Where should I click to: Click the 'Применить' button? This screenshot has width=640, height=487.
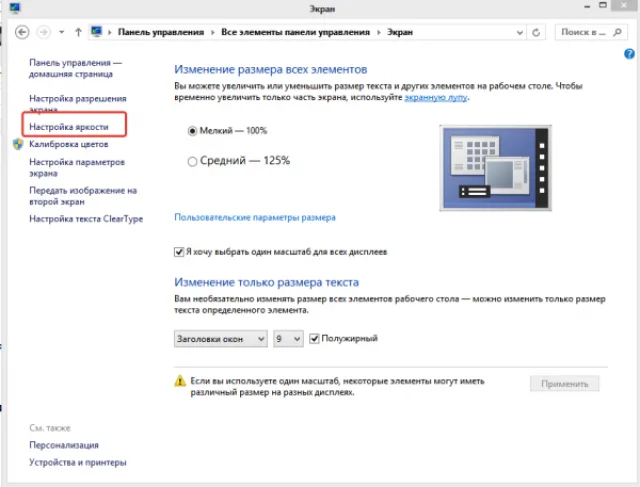565,384
